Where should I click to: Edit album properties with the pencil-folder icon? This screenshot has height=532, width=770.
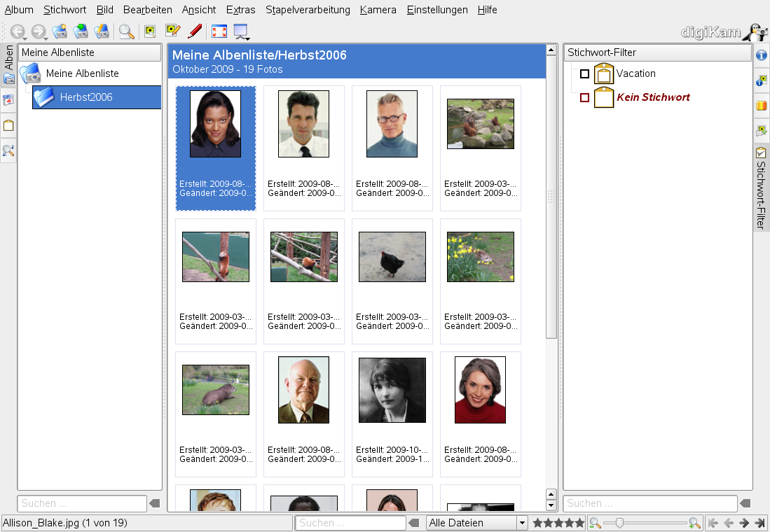pos(102,31)
